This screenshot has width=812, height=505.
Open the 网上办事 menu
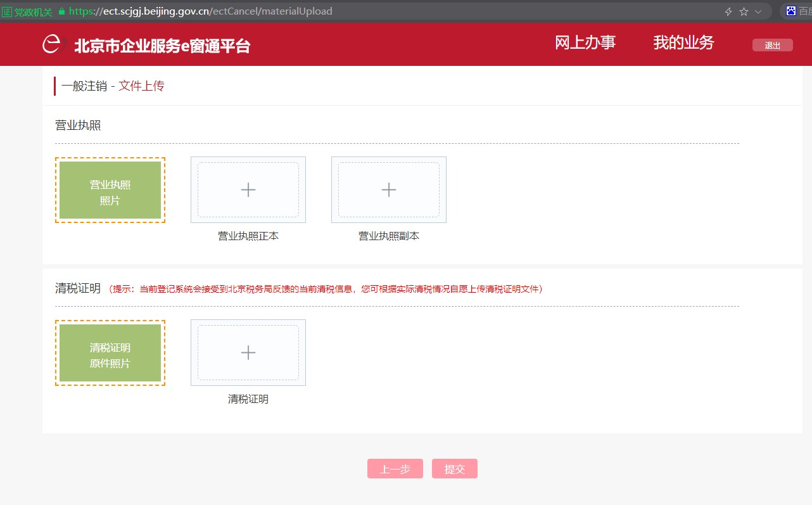coord(585,42)
